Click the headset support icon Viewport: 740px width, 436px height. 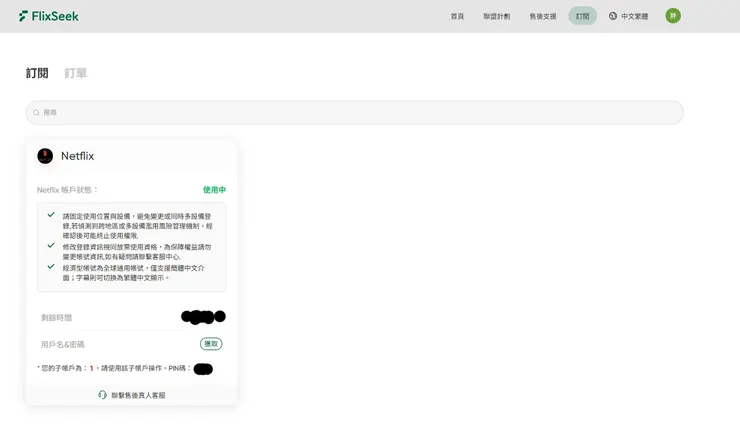102,394
